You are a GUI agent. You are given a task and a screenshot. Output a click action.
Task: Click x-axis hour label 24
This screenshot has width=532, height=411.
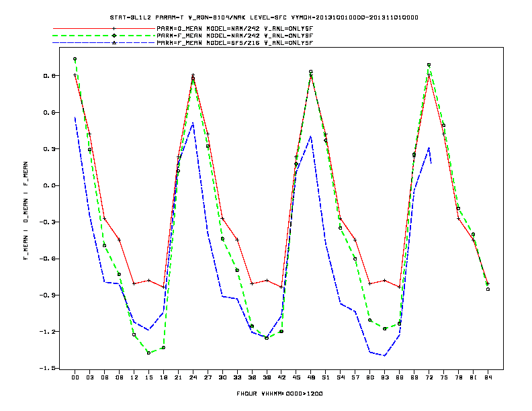pos(193,377)
